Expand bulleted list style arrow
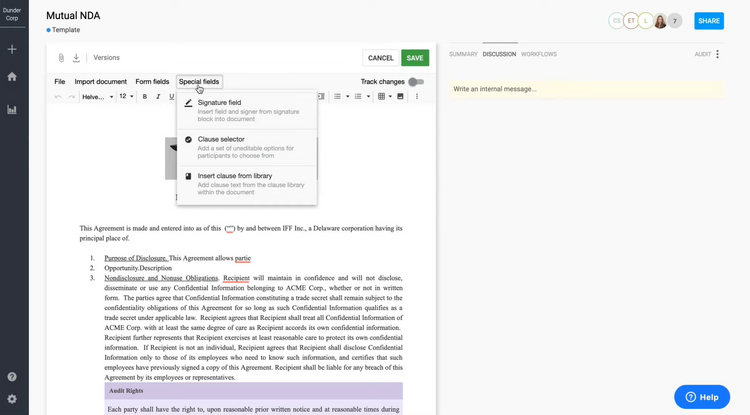 (347, 97)
